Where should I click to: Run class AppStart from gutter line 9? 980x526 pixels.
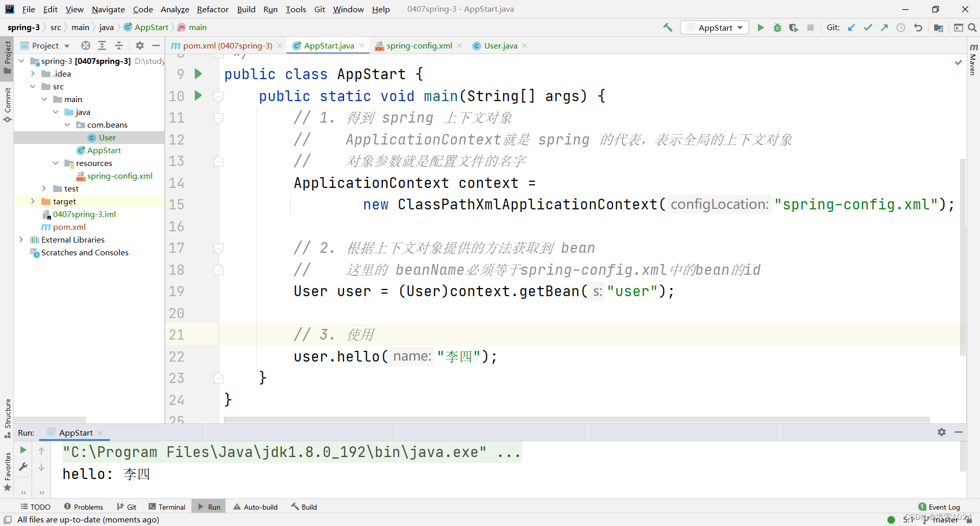pos(199,74)
